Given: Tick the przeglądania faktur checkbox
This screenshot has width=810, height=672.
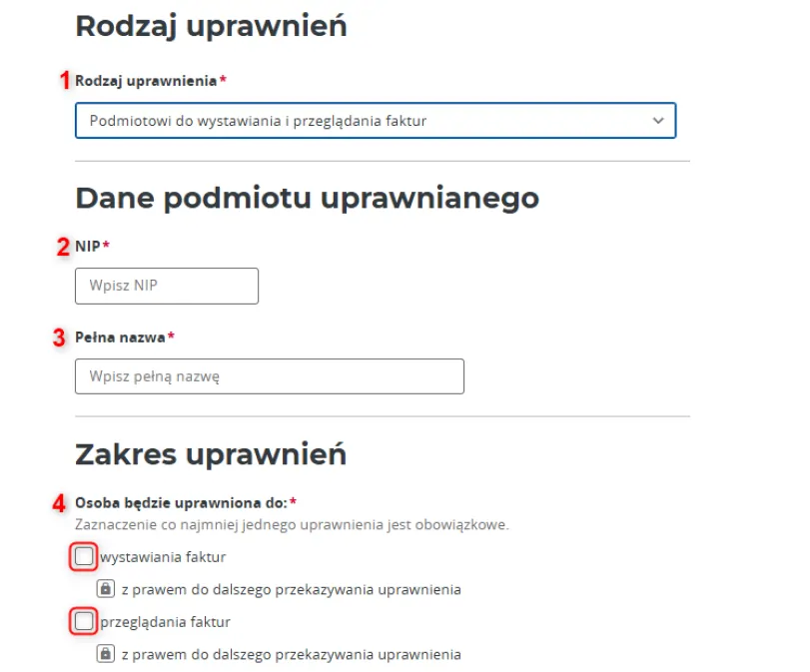Looking at the screenshot, I should coord(84,622).
